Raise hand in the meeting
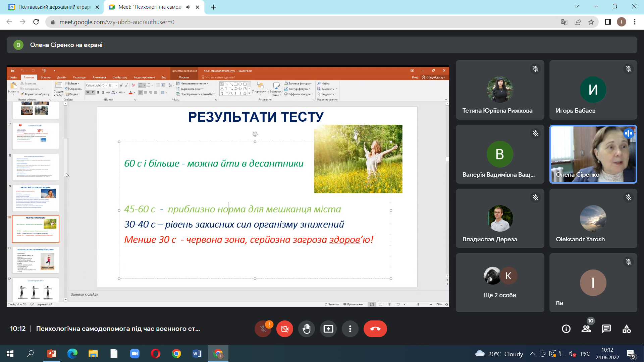 [x=307, y=329]
